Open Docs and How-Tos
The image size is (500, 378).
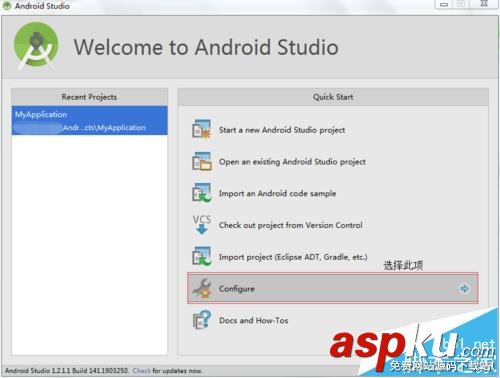coord(254,320)
